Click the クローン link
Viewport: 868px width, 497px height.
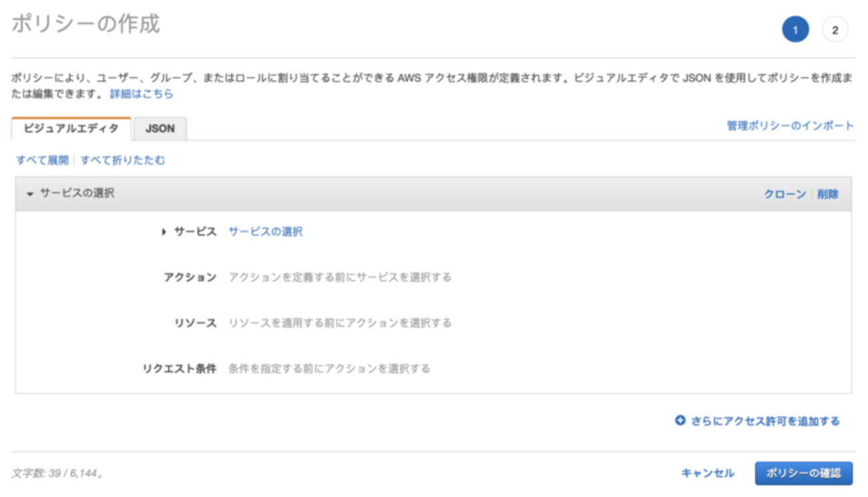tap(785, 194)
